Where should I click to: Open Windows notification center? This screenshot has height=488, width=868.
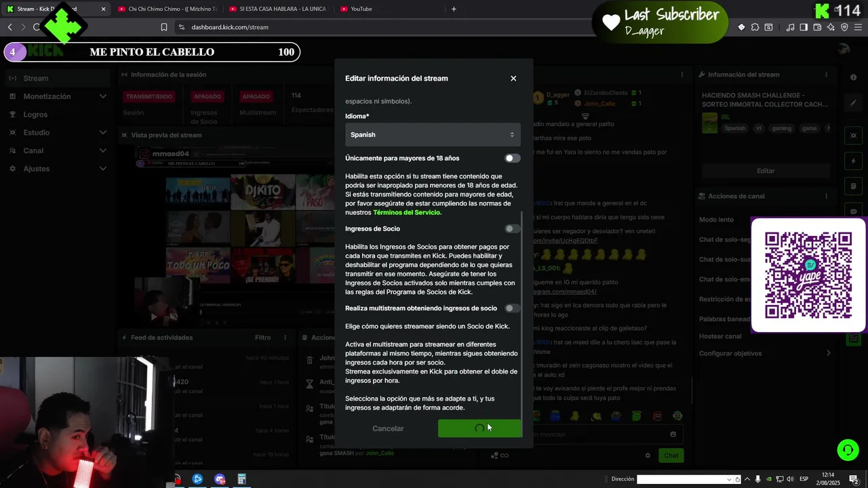coord(854,479)
